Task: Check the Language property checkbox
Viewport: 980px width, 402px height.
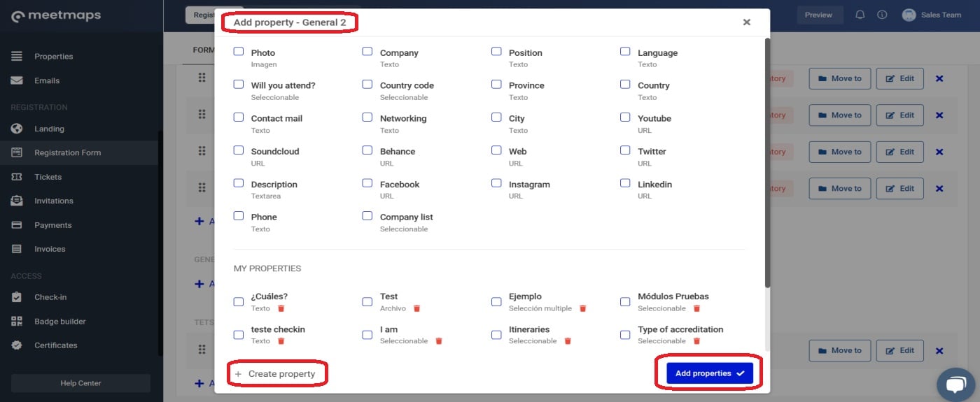Action: click(625, 52)
